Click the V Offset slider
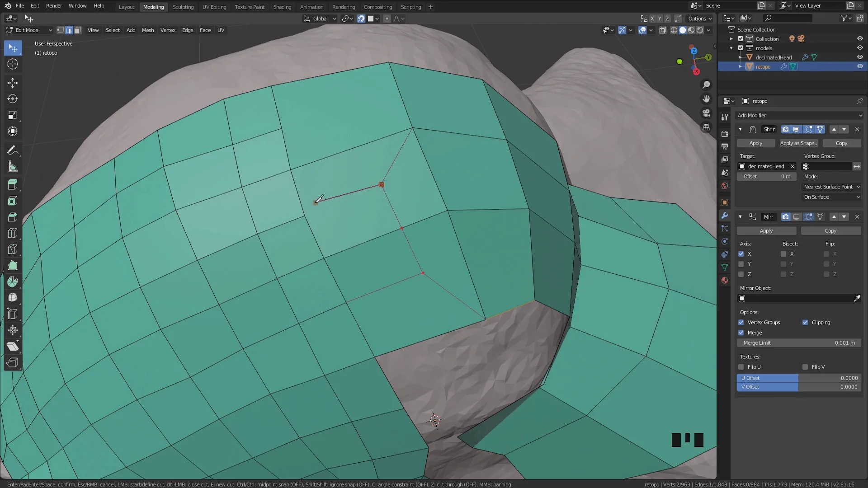Image resolution: width=868 pixels, height=488 pixels. (x=799, y=387)
